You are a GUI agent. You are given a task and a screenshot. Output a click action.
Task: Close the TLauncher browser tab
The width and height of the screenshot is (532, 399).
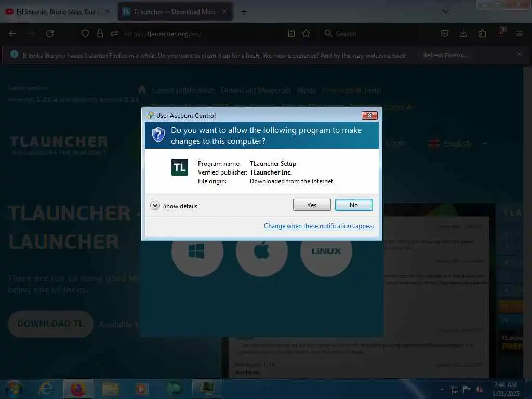pyautogui.click(x=224, y=11)
